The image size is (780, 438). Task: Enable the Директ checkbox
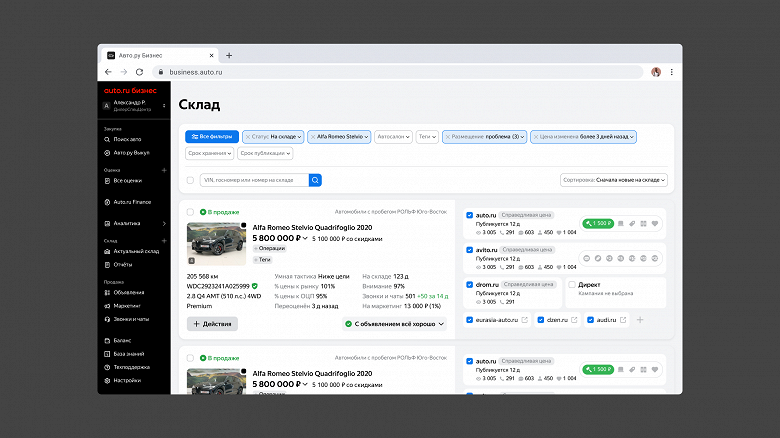(572, 285)
